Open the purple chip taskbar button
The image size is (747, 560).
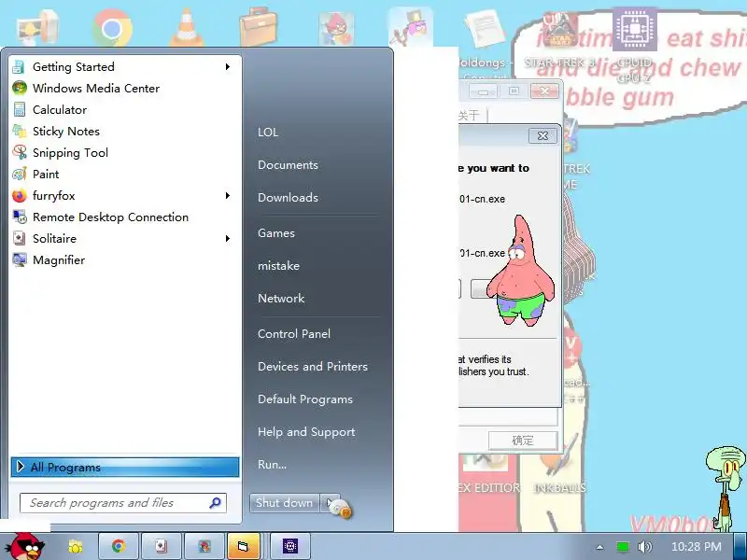tap(290, 546)
